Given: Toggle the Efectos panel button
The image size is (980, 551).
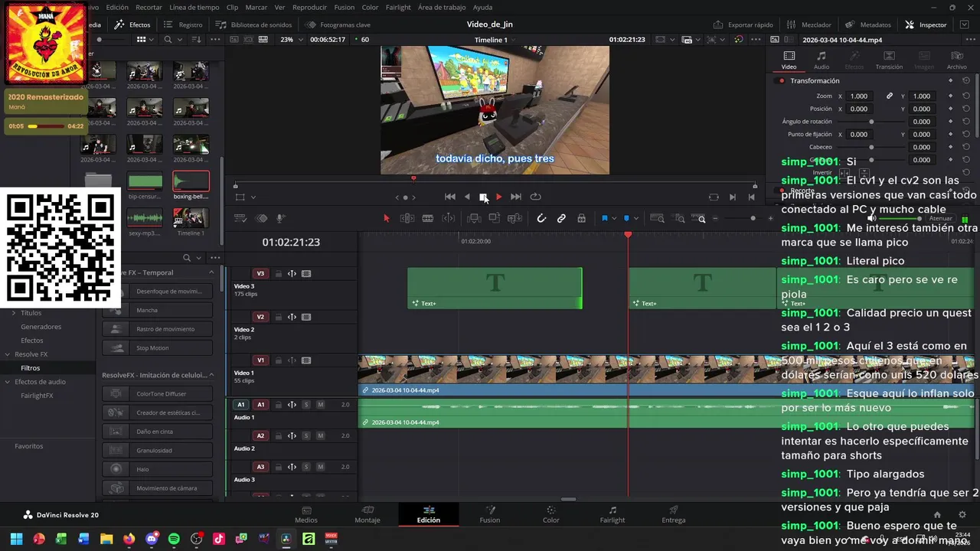Looking at the screenshot, I should pos(132,24).
